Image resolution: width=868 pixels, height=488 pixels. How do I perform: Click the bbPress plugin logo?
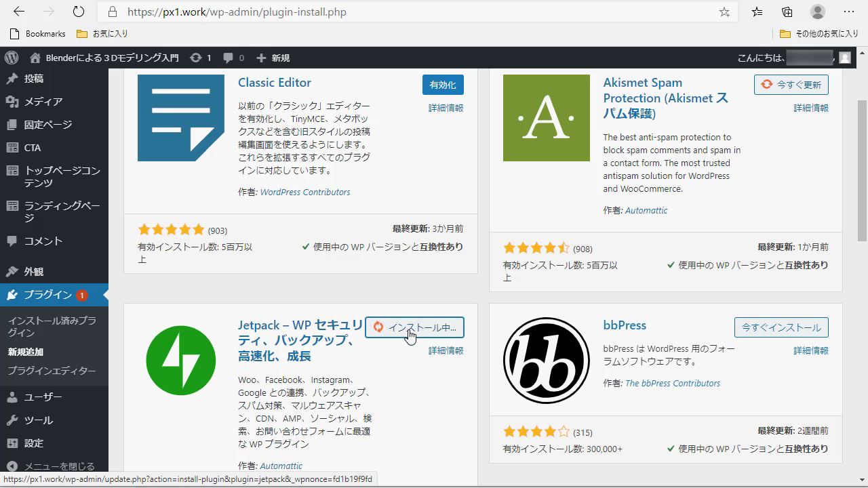[x=546, y=360]
